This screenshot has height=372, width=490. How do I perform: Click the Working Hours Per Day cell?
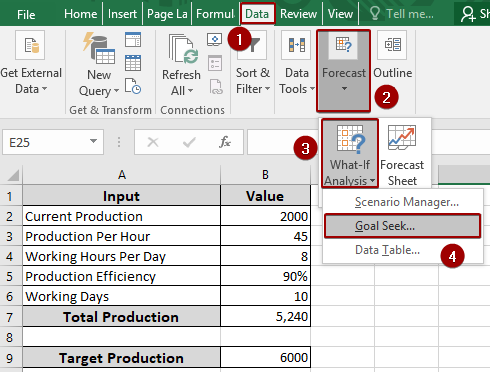click(121, 256)
